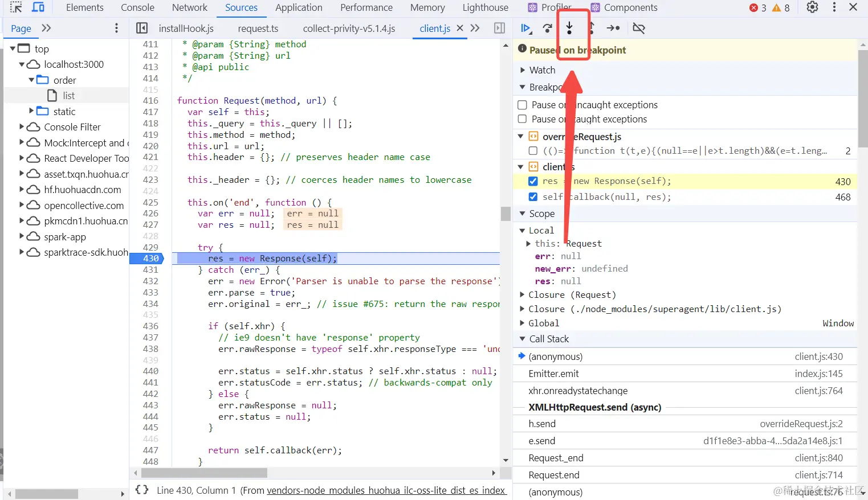
Task: Expand Closure (Request) scope
Action: [522, 294]
